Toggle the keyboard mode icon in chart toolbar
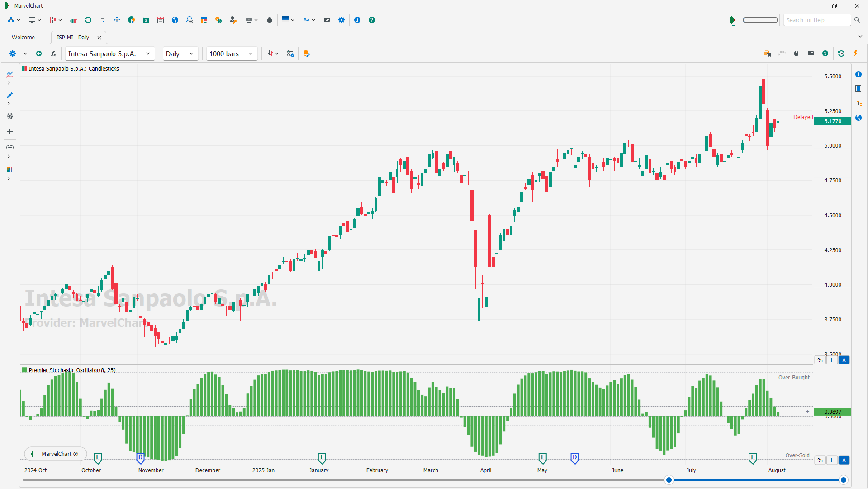This screenshot has height=489, width=868. pyautogui.click(x=811, y=53)
